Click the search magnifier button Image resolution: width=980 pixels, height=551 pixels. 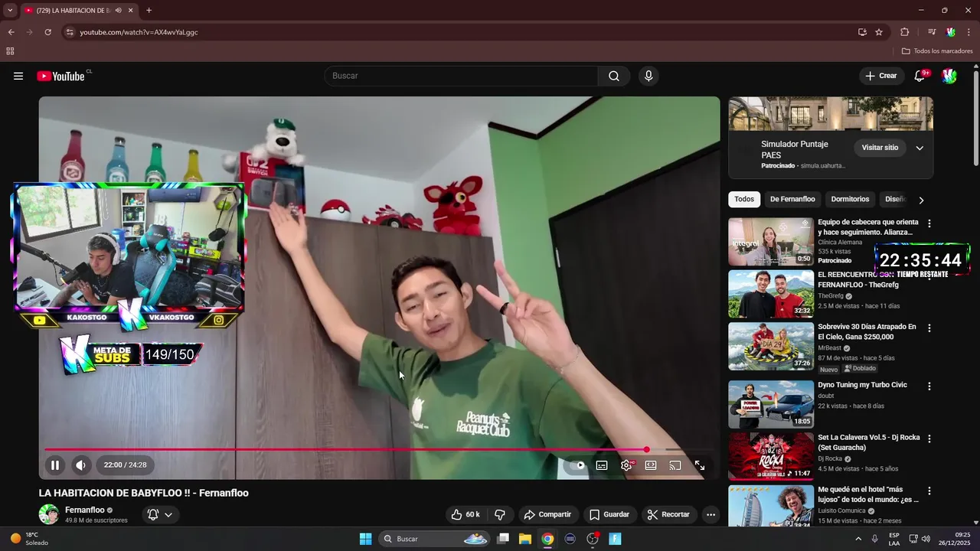click(614, 76)
